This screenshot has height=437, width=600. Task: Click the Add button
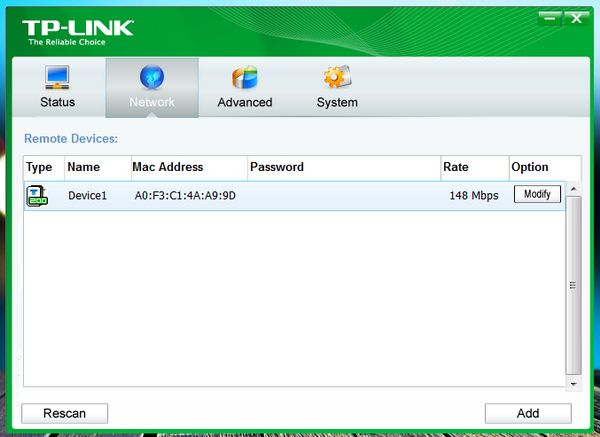pyautogui.click(x=528, y=413)
